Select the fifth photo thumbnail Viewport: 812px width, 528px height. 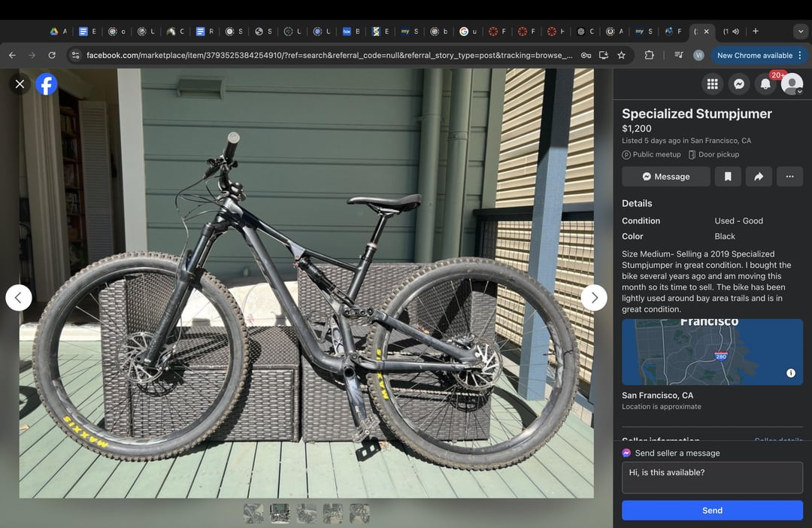tap(359, 514)
